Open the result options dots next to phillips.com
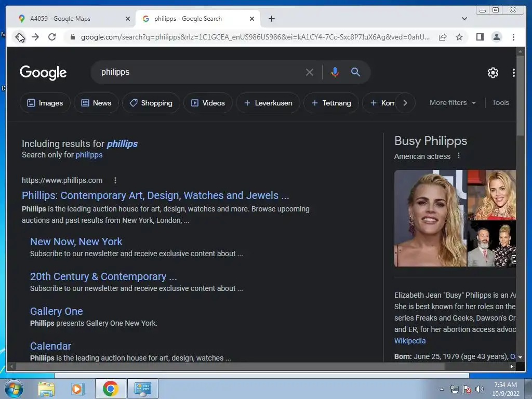The image size is (532, 399). pyautogui.click(x=115, y=180)
